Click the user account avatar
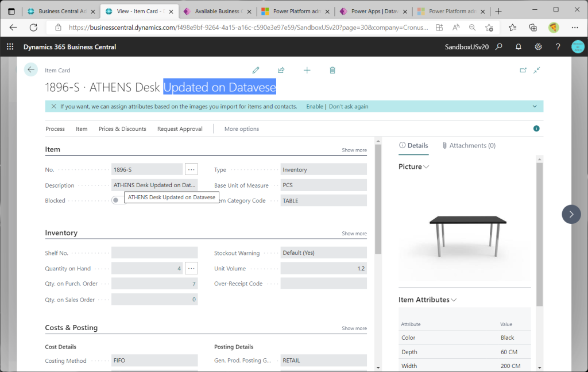This screenshot has width=588, height=372. pos(578,46)
